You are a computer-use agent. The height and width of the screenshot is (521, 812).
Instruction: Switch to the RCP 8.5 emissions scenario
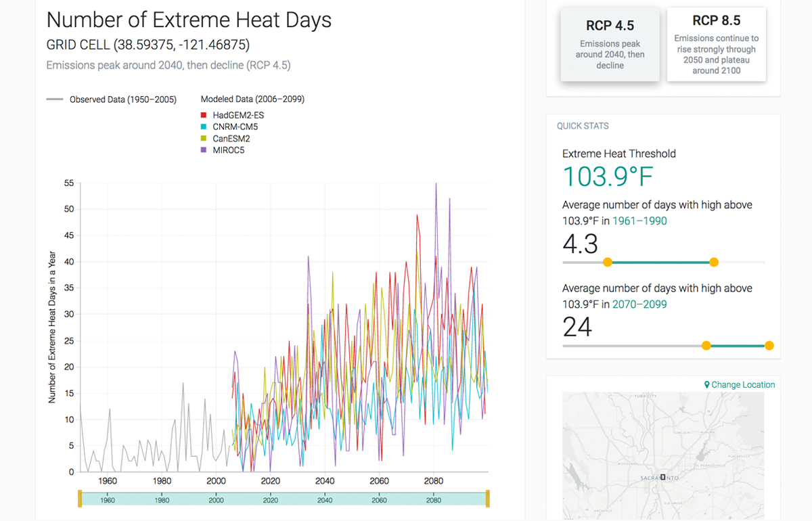(x=716, y=45)
